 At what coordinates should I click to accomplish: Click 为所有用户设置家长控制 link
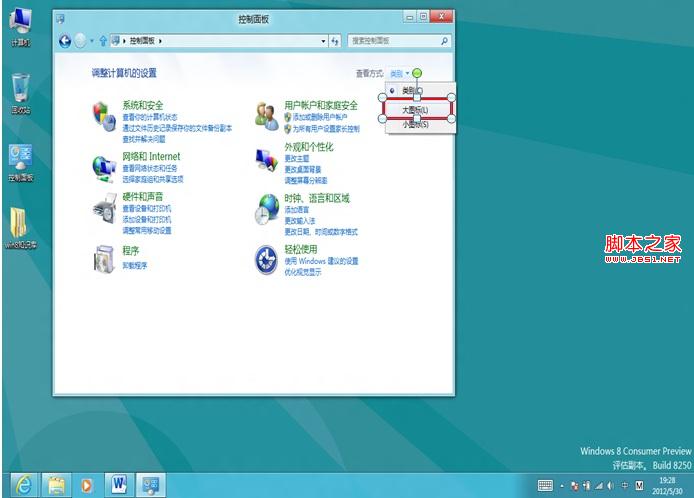click(326, 129)
